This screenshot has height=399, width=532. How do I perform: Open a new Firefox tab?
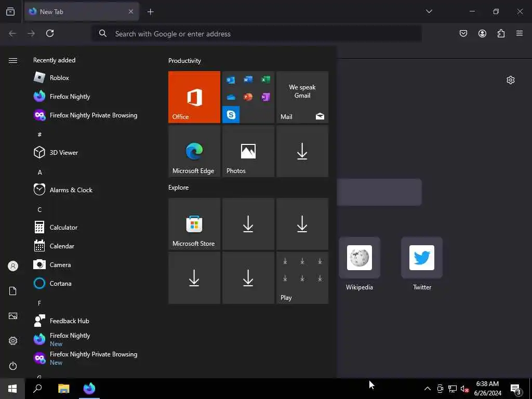[150, 12]
